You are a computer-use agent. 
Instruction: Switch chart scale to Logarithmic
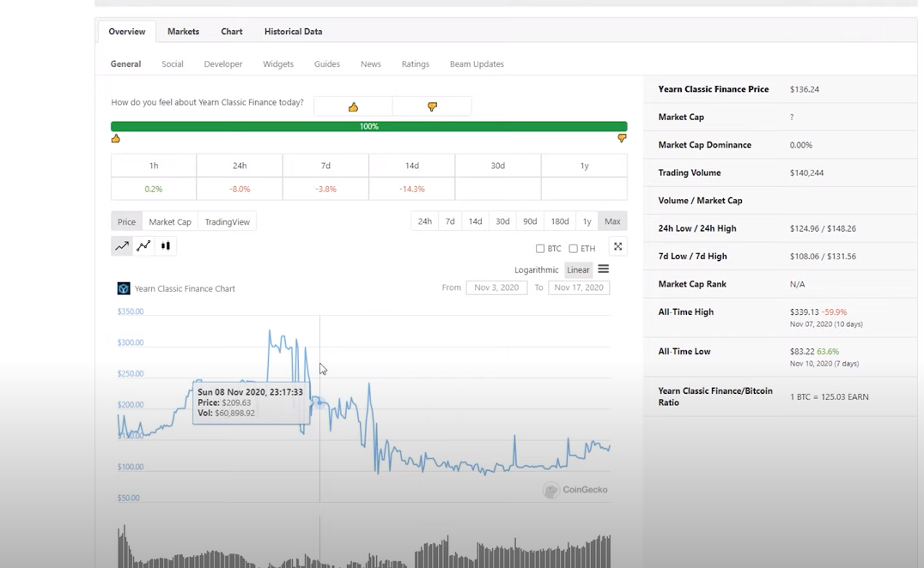536,269
